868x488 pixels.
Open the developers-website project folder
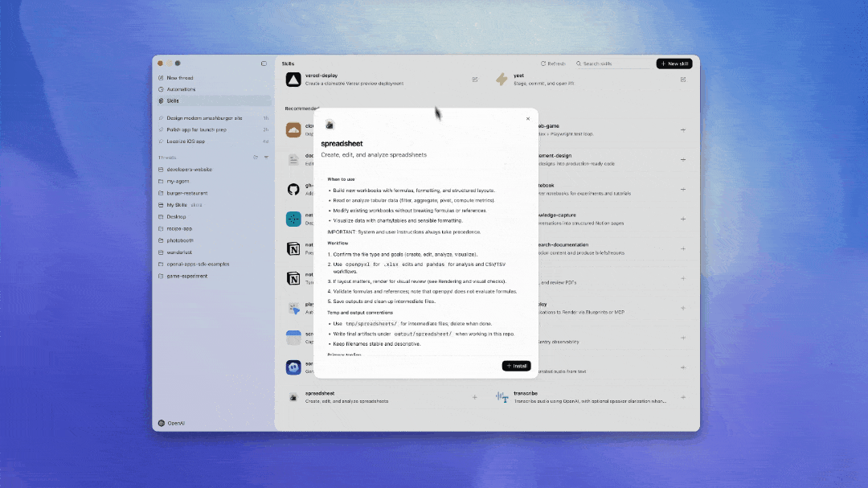(214, 170)
